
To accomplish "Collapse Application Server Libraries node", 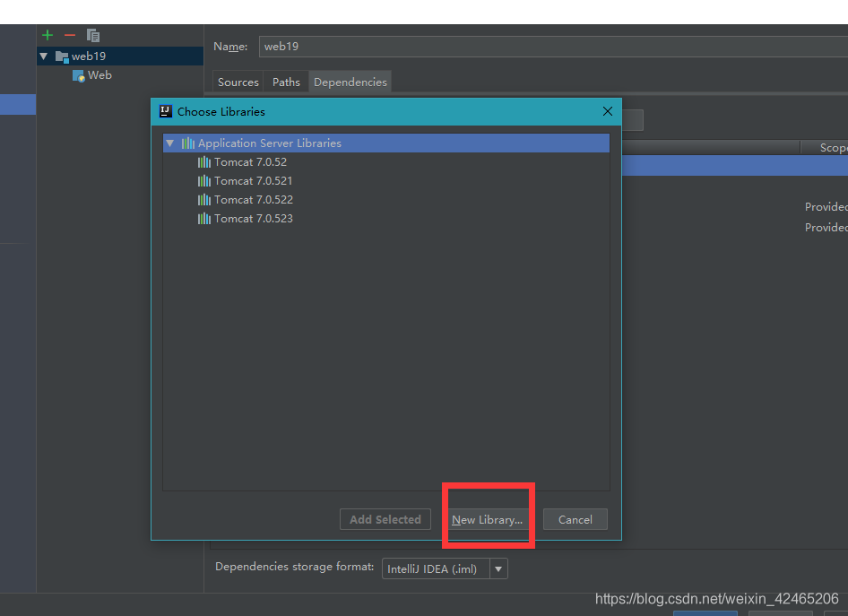I will pyautogui.click(x=169, y=143).
